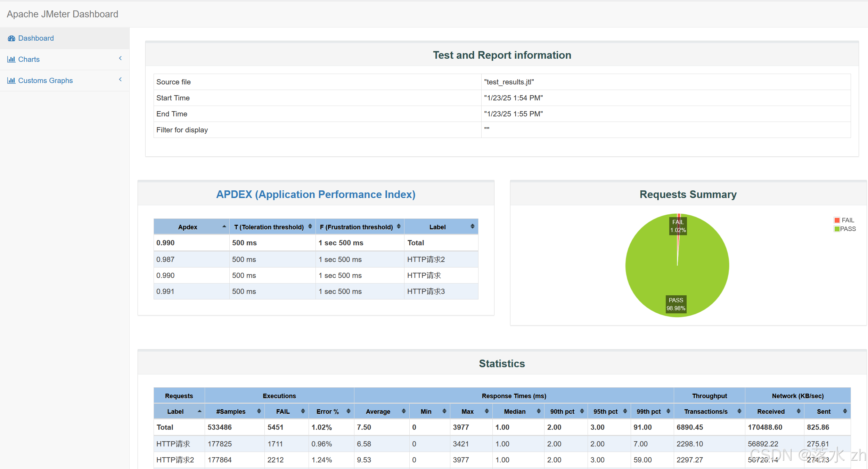The image size is (868, 469).
Task: Sort Statistics by Max arrows
Action: [486, 411]
